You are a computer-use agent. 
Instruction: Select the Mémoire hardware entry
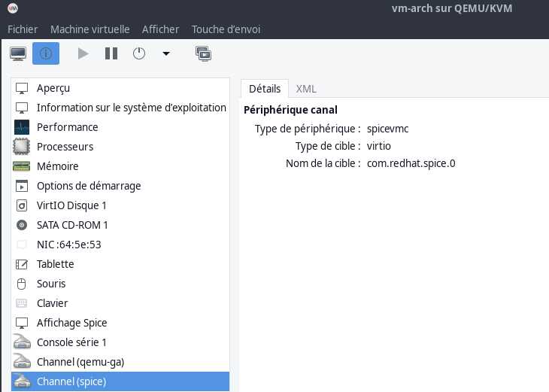point(57,166)
